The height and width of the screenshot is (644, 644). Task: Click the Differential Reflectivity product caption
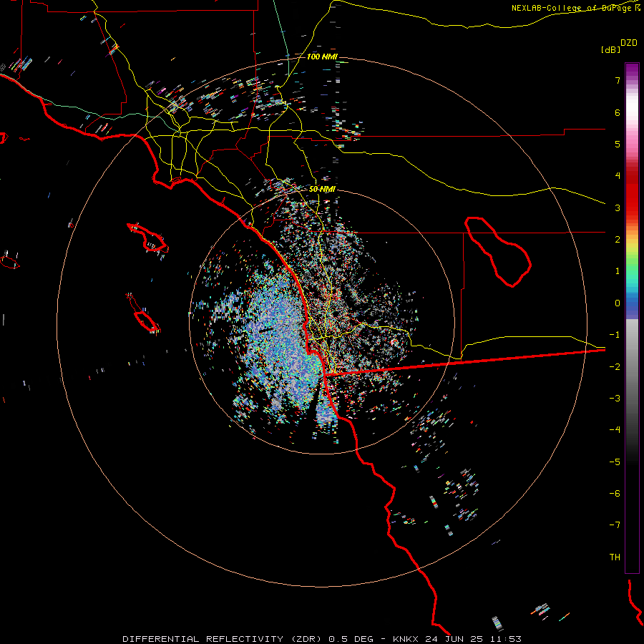pos(322,639)
